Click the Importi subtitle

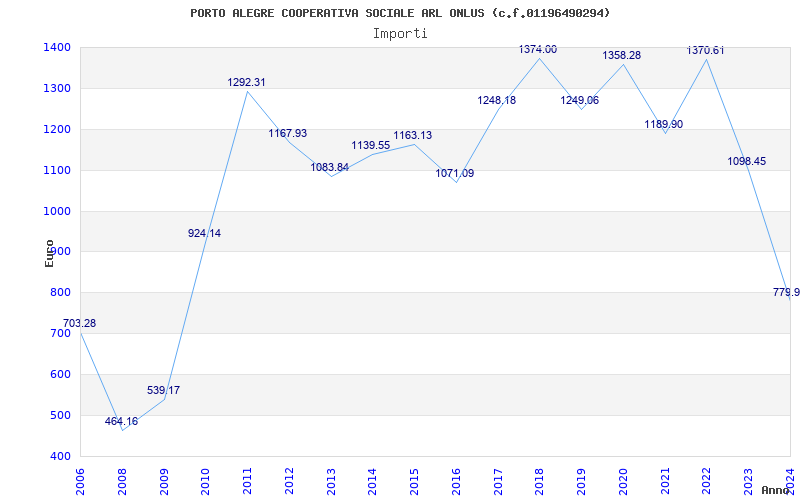tap(400, 34)
